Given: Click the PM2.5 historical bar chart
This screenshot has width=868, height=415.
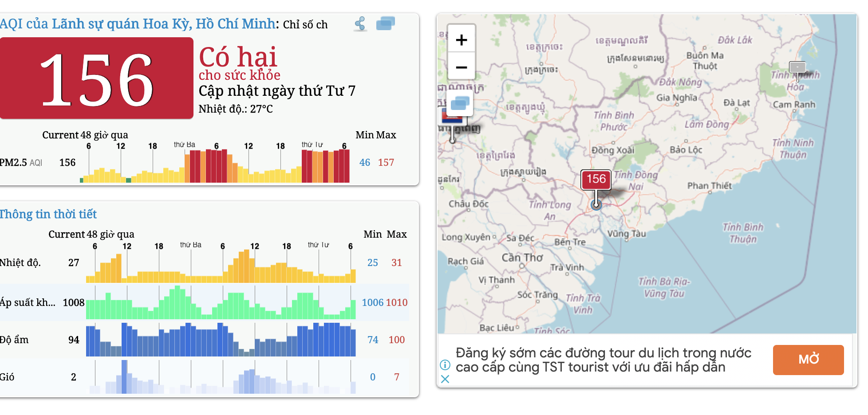Looking at the screenshot, I should point(215,166).
